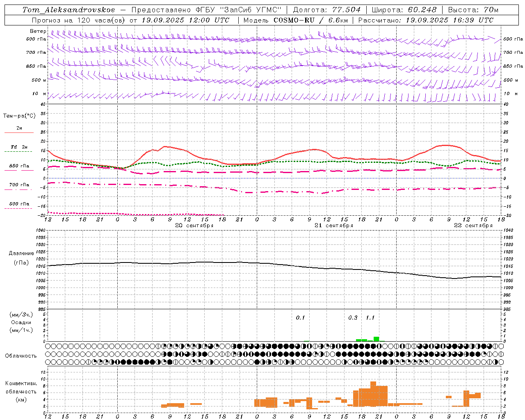Click the 1.1 precipitation amount value
This screenshot has height=420, width=525.
click(370, 318)
